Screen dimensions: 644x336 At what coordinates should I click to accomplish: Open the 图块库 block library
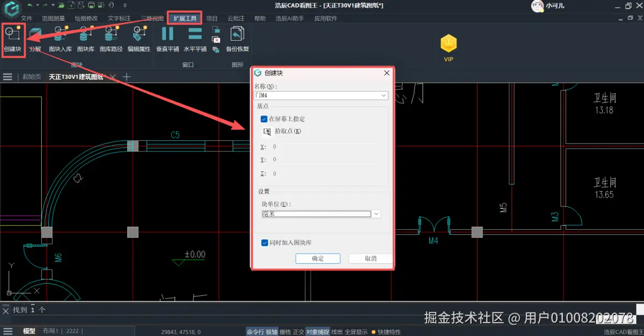86,39
